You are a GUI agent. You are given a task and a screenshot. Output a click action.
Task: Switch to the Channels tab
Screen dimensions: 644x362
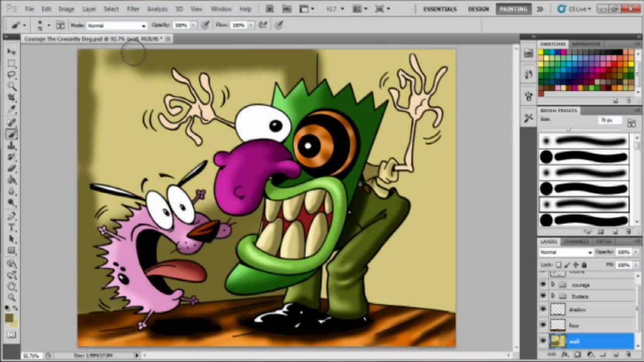pos(576,242)
